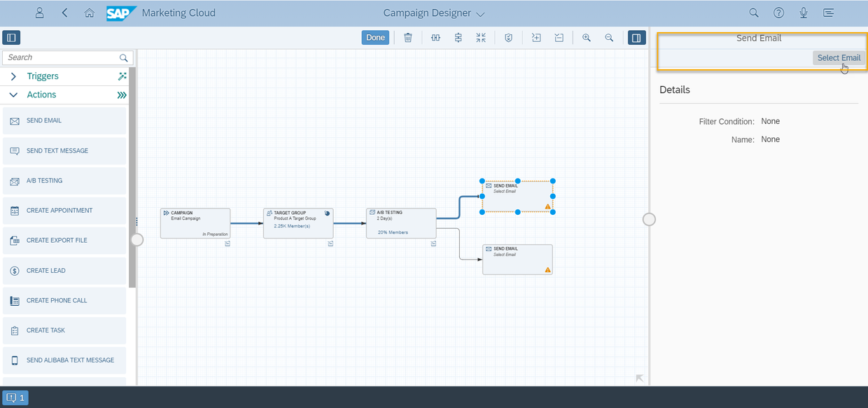Open the messages counter in footer
This screenshot has width=868, height=408.
click(15, 398)
